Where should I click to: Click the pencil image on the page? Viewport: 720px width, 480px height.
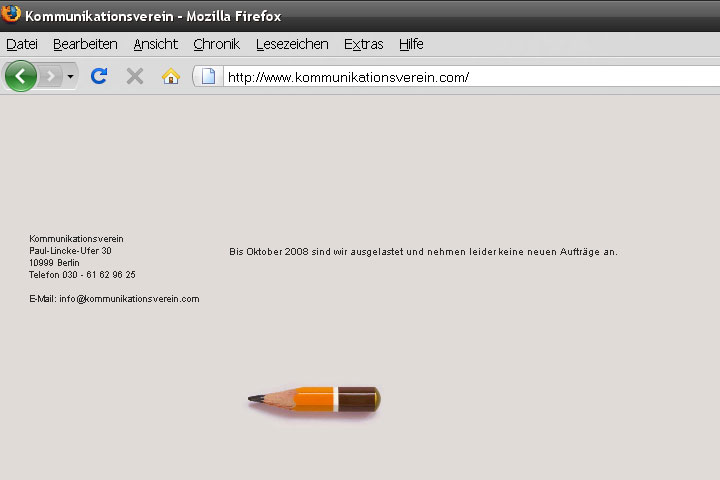[315, 400]
